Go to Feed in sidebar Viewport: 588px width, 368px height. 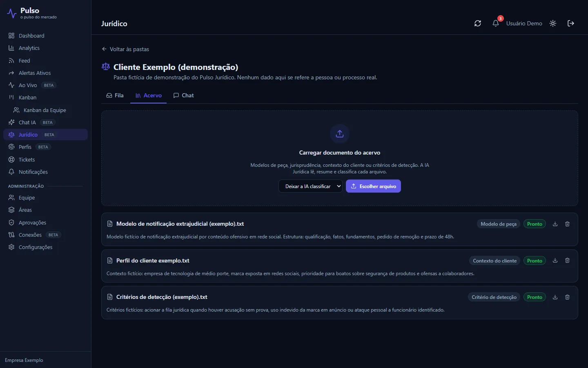coord(45,61)
